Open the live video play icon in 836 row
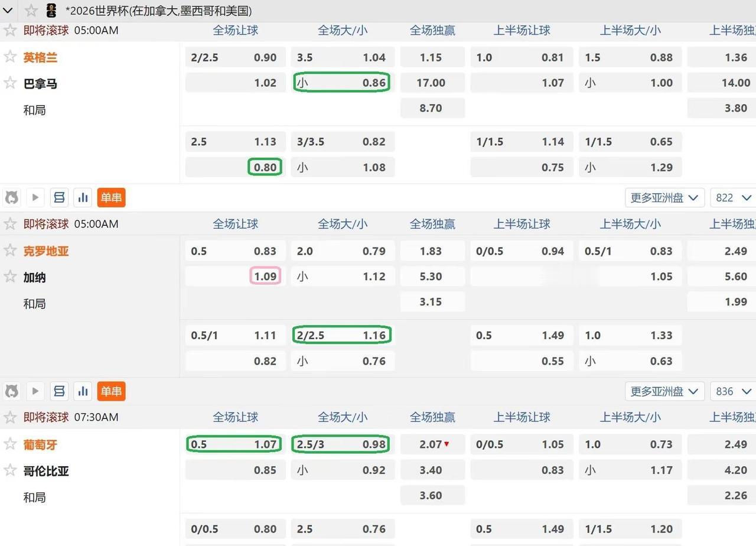Viewport: 756px width, 546px height. pyautogui.click(x=35, y=391)
